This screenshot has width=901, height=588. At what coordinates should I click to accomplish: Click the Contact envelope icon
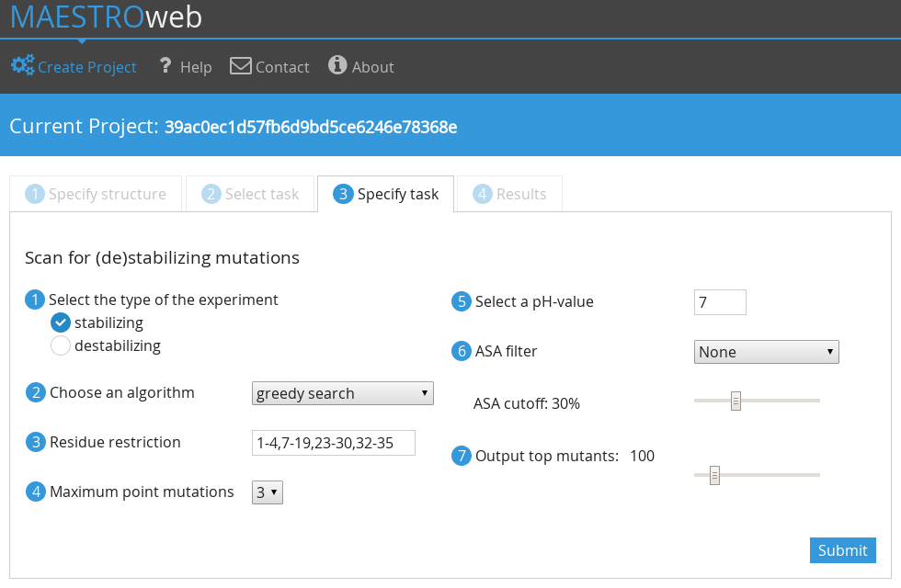[x=241, y=65]
